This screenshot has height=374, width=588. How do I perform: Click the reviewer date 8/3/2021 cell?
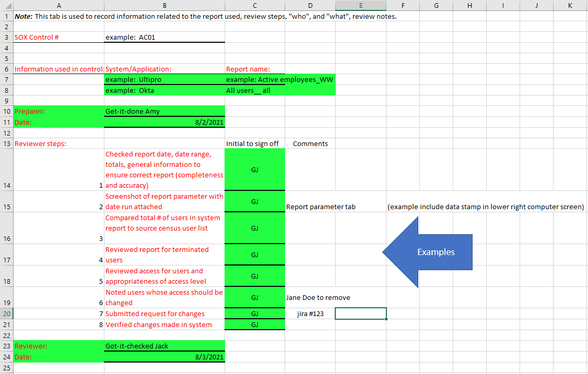(164, 357)
